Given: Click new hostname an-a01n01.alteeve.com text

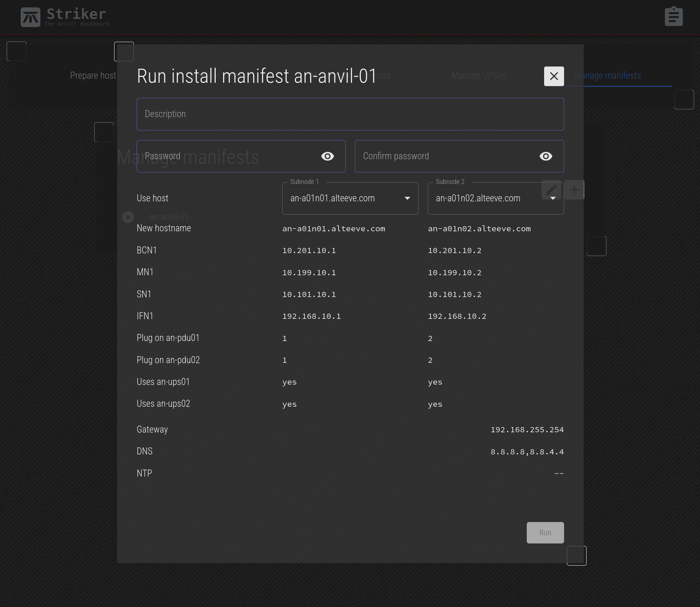Looking at the screenshot, I should 334,229.
